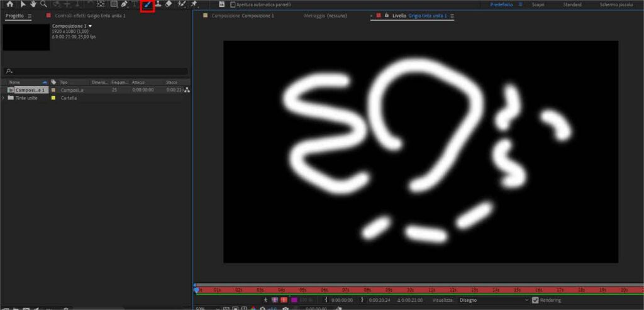The image size is (644, 310).
Task: Sort project items by Nome column
Action: point(15,82)
